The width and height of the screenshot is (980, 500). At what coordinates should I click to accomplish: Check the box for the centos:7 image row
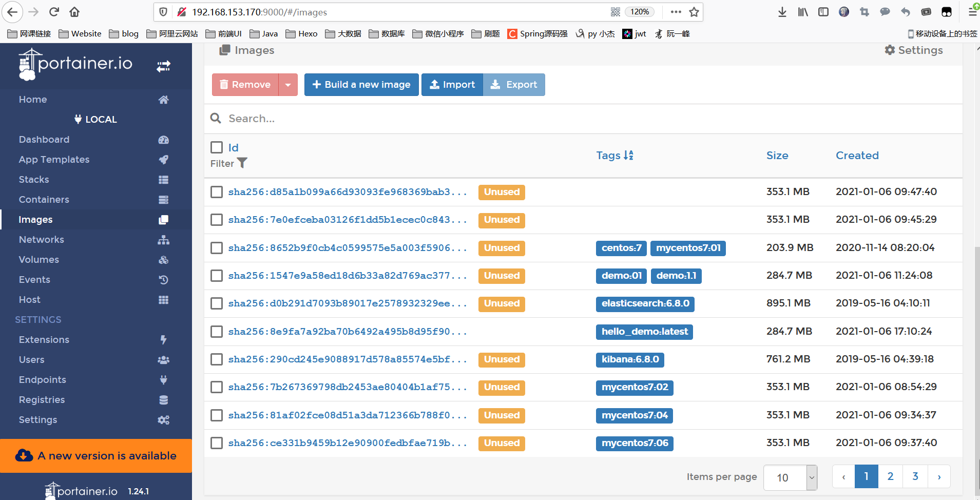tap(217, 248)
